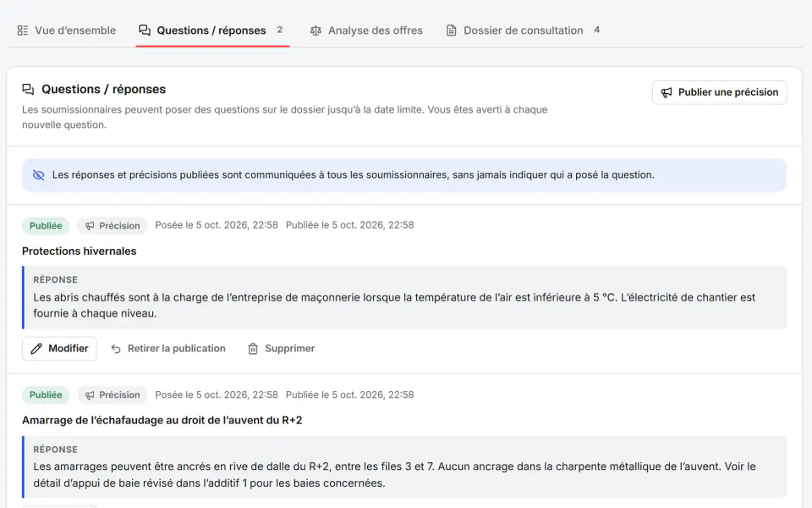Delete the Protections hivernales entry
Screen dimensions: 812x508
pos(281,348)
